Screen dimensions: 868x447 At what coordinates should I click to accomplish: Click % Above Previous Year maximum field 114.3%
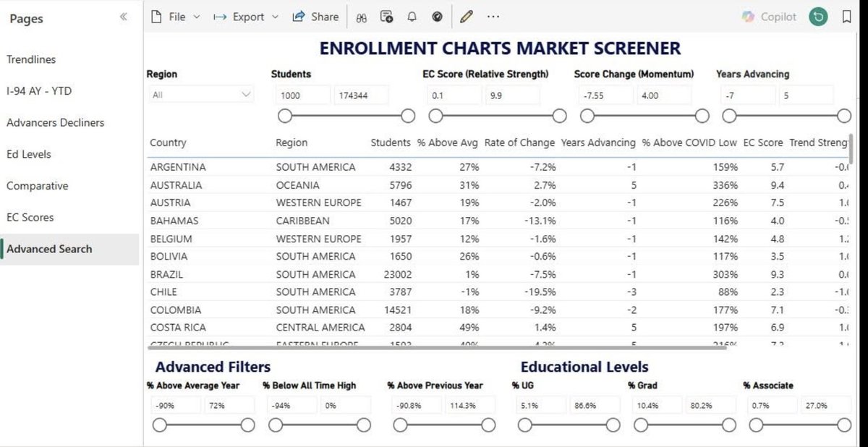coord(470,406)
